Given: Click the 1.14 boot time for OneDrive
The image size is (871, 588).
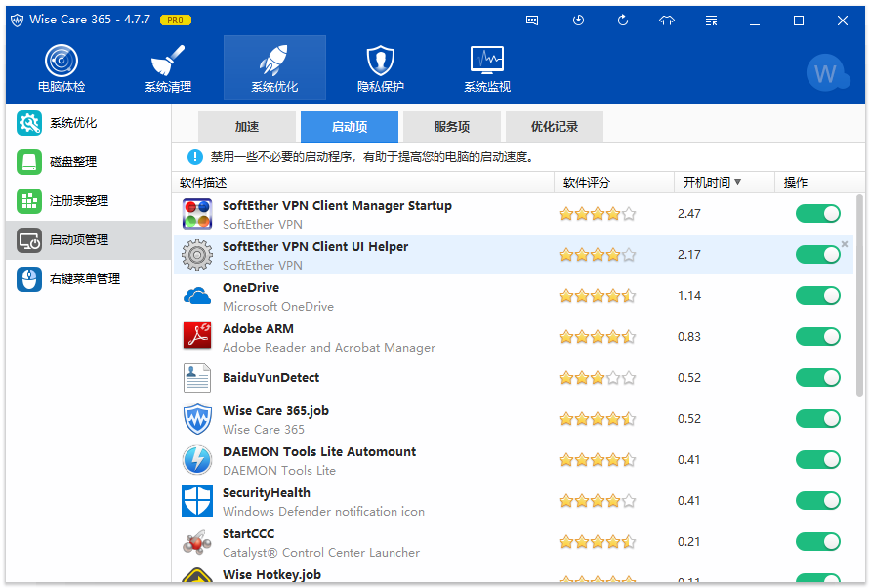Looking at the screenshot, I should (x=688, y=296).
